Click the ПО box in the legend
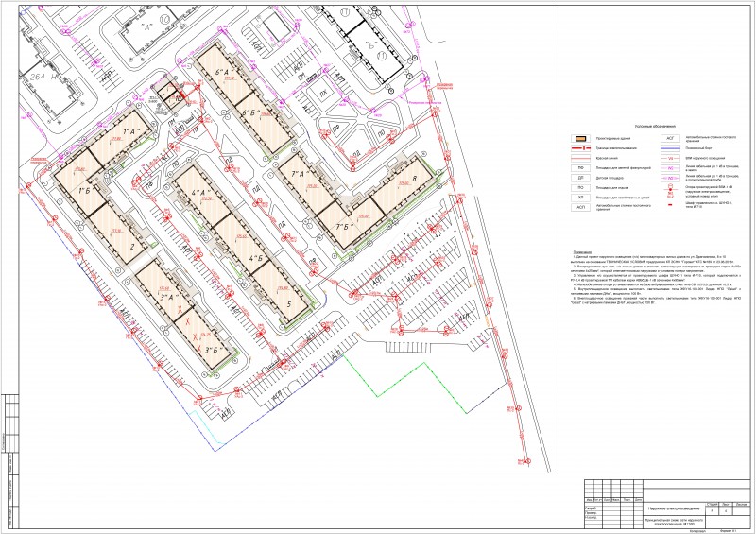756x534 pixels. click(580, 188)
